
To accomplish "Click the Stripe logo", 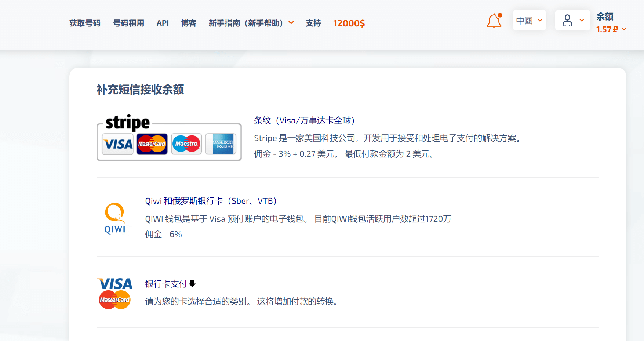I will pyautogui.click(x=128, y=122).
